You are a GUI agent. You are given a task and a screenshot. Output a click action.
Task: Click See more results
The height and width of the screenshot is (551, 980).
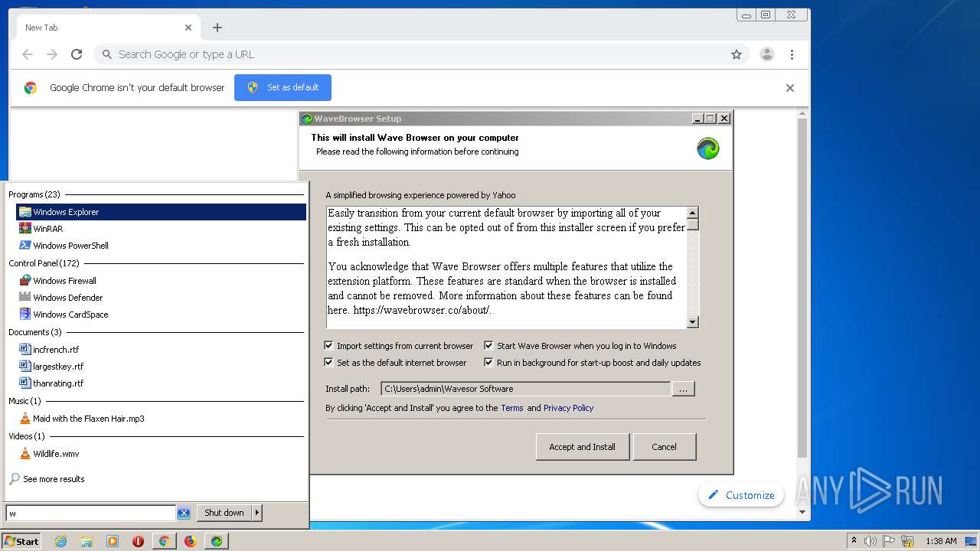[54, 479]
